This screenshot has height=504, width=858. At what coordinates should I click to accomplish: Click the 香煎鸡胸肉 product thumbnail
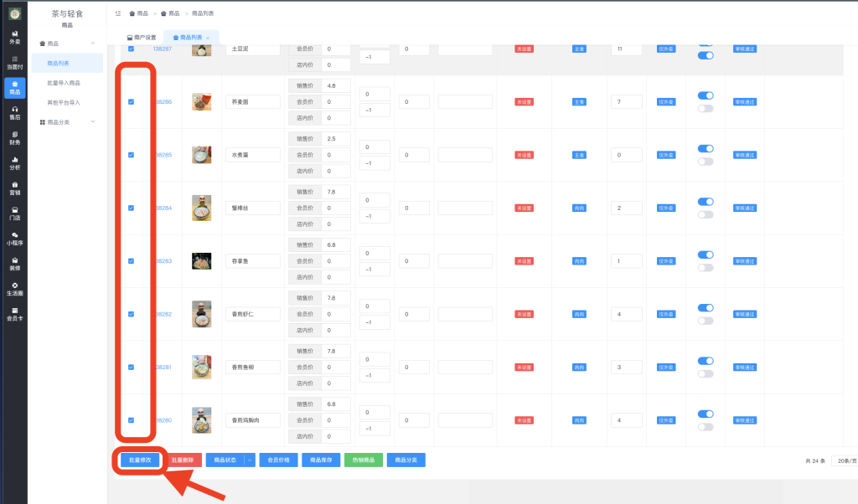(201, 419)
